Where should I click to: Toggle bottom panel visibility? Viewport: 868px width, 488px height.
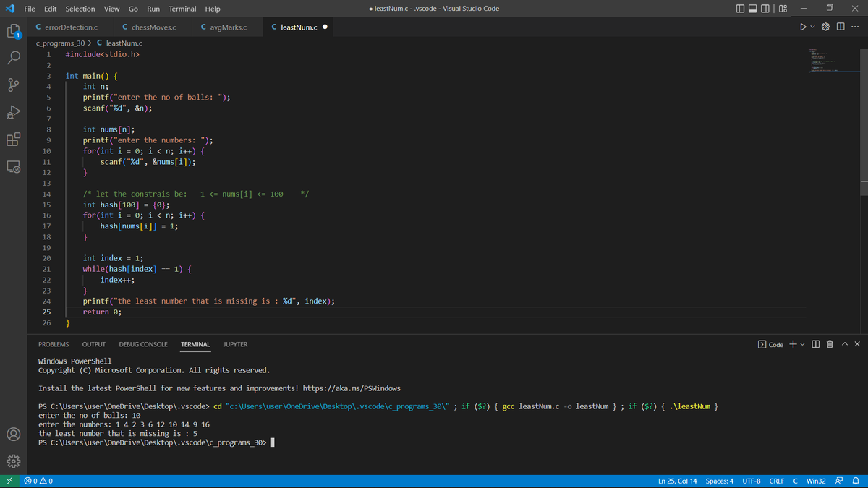click(752, 9)
